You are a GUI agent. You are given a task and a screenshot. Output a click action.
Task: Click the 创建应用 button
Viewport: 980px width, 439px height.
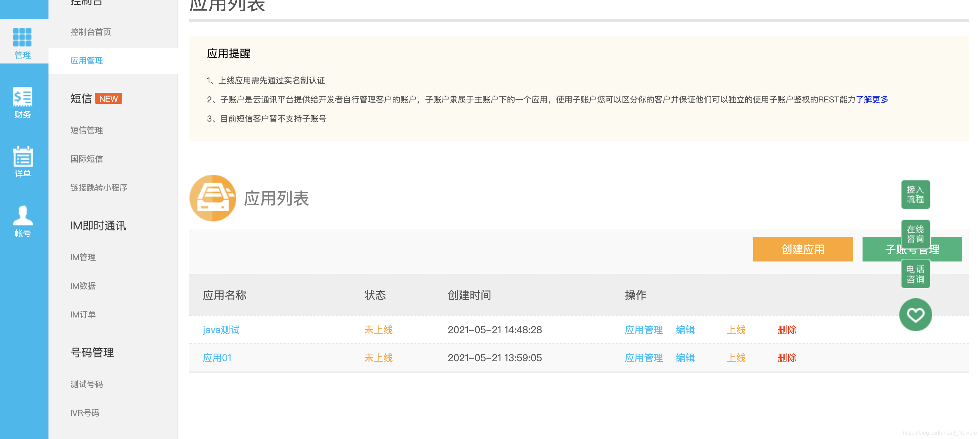coord(803,249)
